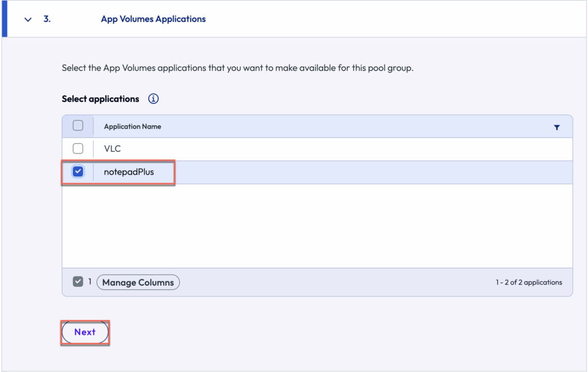Click the info icon beside Select applications
Screen dimensions: 588x372
[153, 99]
